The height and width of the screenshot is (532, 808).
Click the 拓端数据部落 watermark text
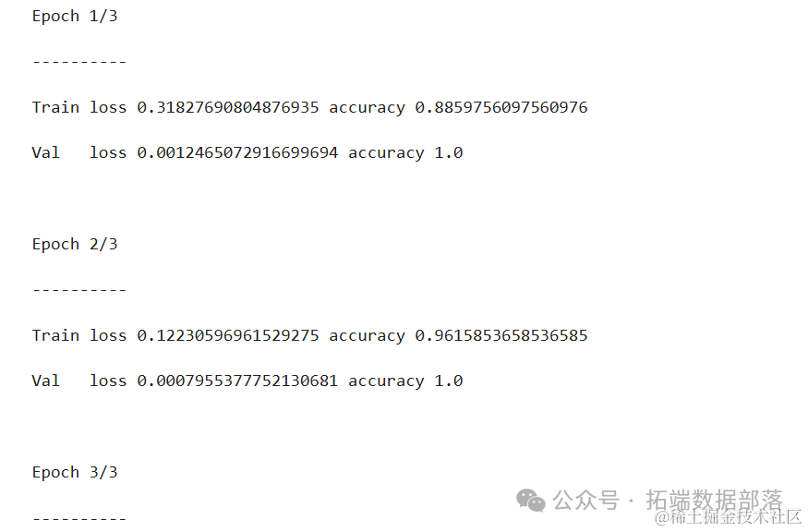coord(714,500)
